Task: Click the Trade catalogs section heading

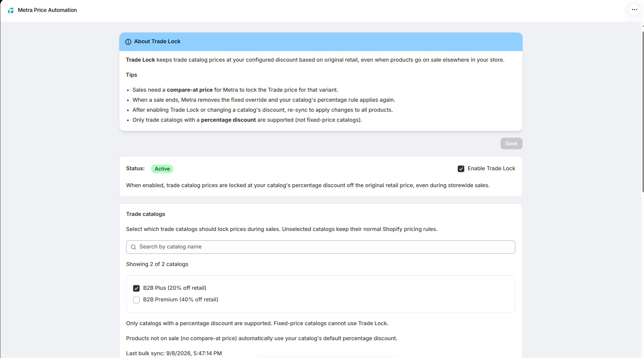Action: pos(146,214)
